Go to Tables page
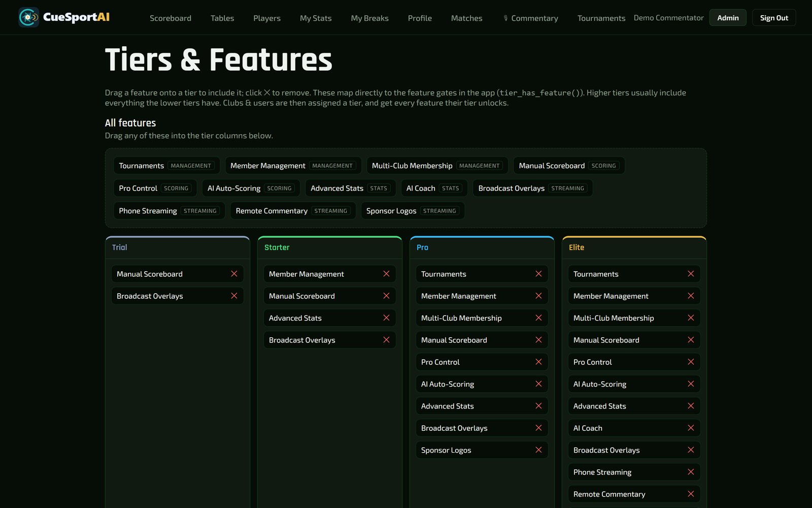Image resolution: width=812 pixels, height=508 pixels. click(222, 18)
